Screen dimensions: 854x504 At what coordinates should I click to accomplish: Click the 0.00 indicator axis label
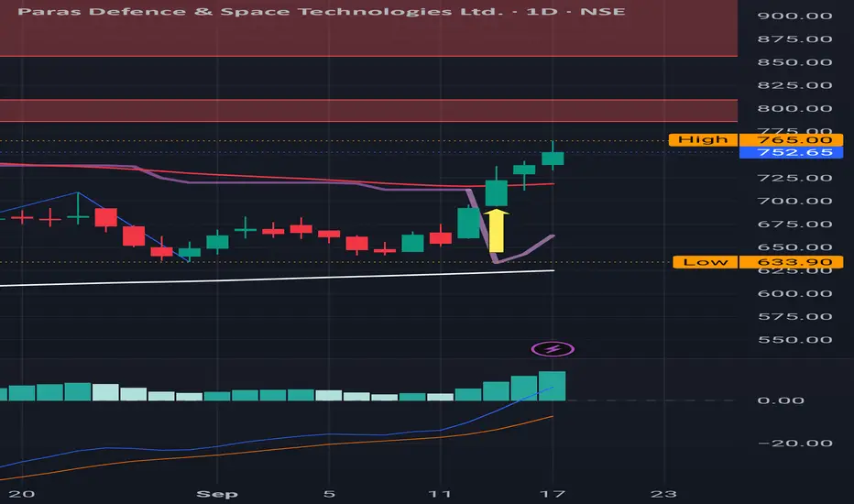pyautogui.click(x=781, y=400)
